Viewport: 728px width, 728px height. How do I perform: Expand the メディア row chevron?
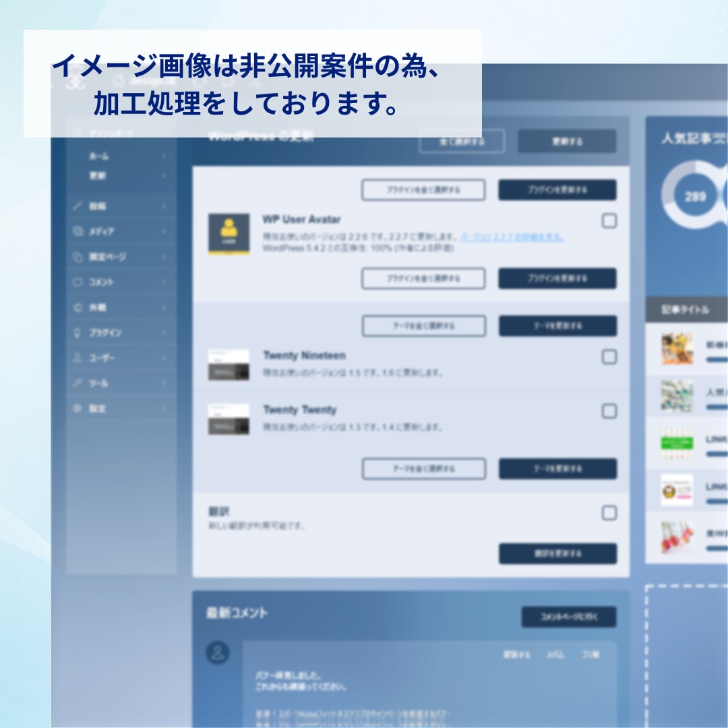pos(164,231)
